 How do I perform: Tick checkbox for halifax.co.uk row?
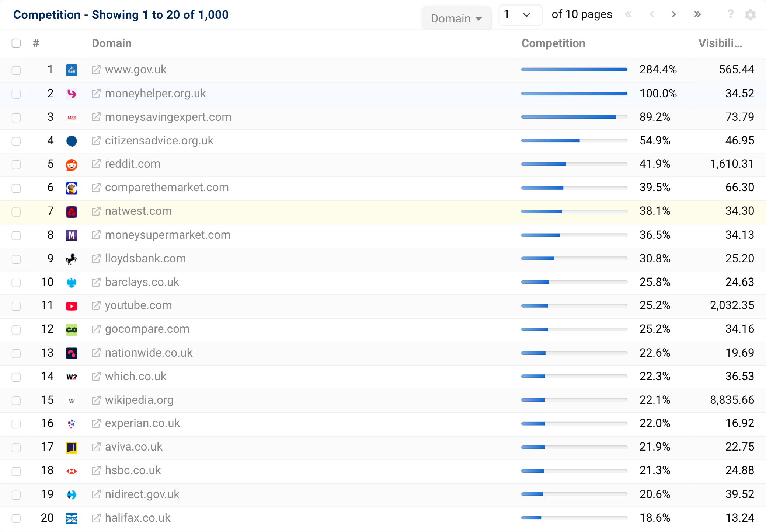click(16, 518)
